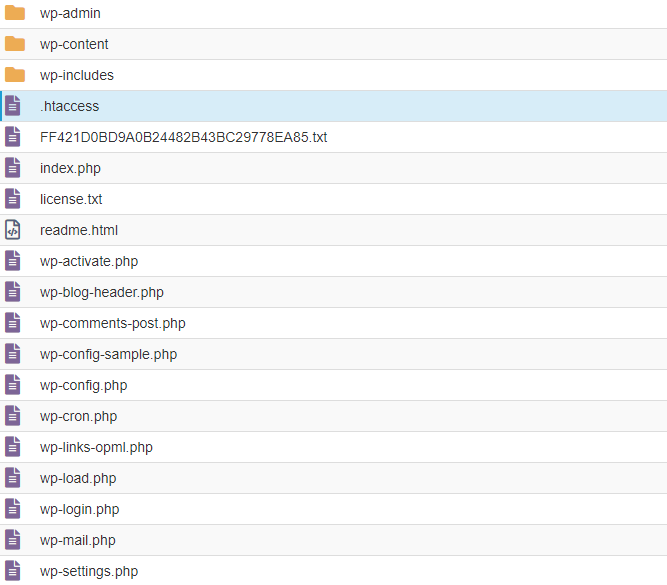Select the wp-links-opml.php file name

tap(96, 448)
